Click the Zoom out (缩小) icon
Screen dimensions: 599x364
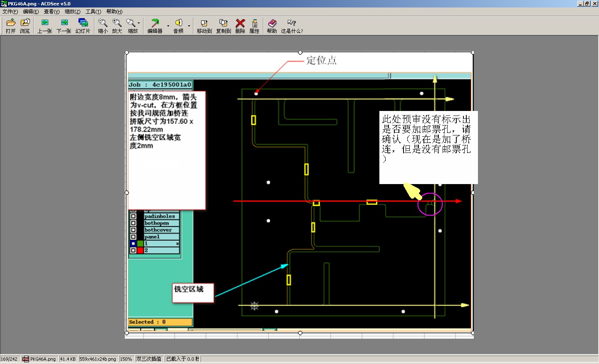point(103,25)
